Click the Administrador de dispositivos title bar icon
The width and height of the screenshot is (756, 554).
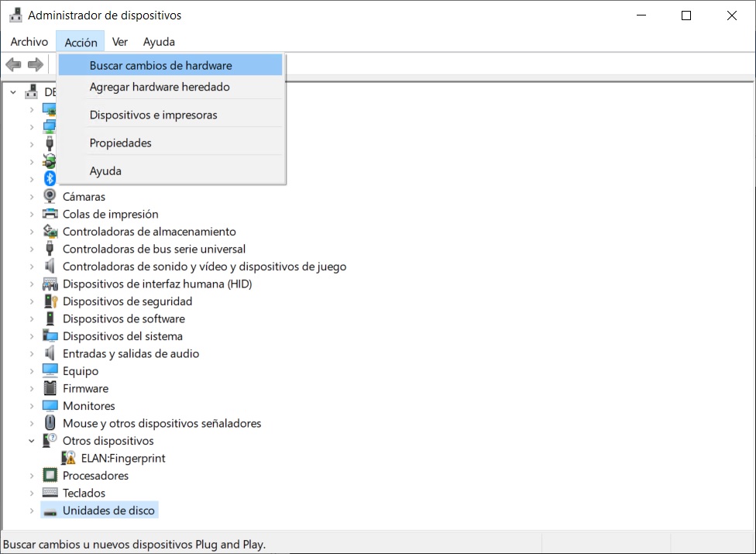click(x=15, y=15)
